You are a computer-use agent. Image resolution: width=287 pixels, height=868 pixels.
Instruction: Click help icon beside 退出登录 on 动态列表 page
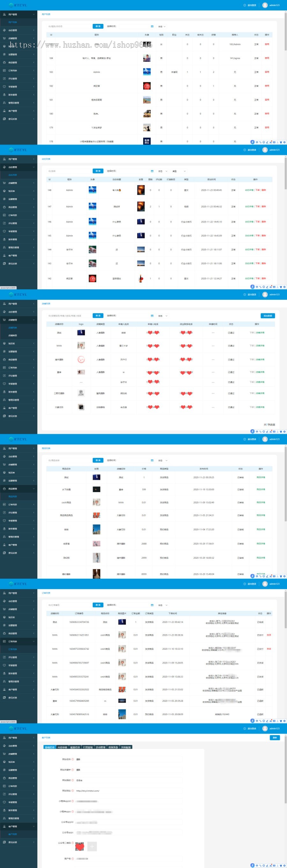point(245,150)
